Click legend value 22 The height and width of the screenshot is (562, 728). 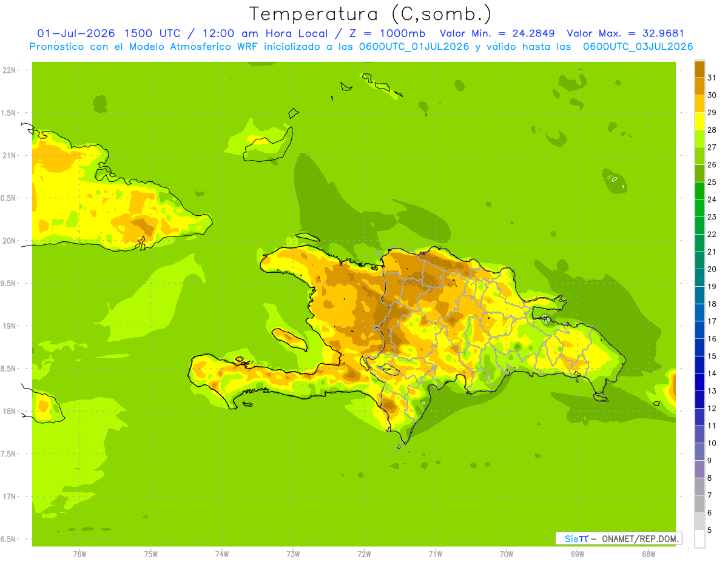[712, 234]
